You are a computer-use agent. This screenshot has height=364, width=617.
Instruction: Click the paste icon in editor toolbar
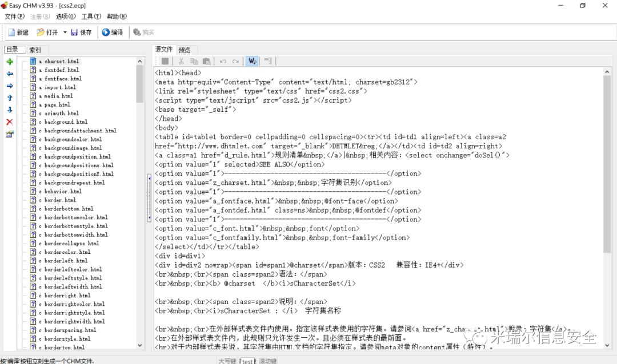click(206, 61)
